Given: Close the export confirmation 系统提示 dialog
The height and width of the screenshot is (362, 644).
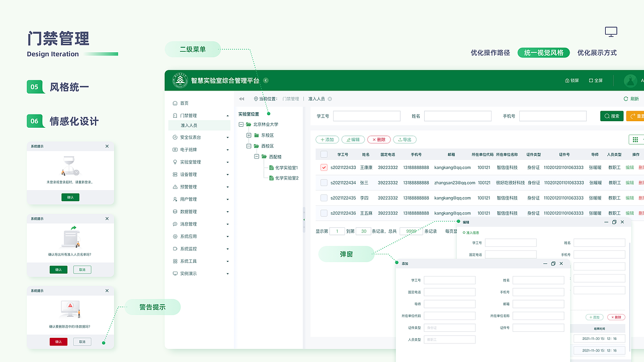Looking at the screenshot, I should (x=107, y=219).
